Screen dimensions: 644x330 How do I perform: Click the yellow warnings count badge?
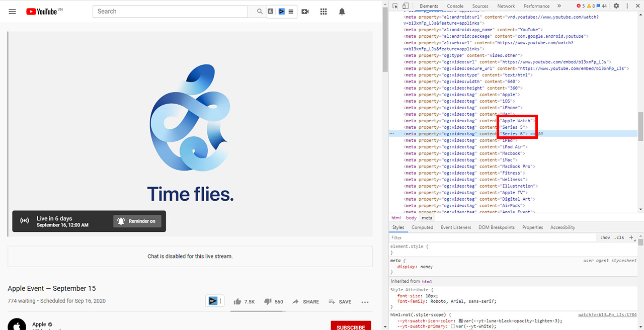pos(591,6)
